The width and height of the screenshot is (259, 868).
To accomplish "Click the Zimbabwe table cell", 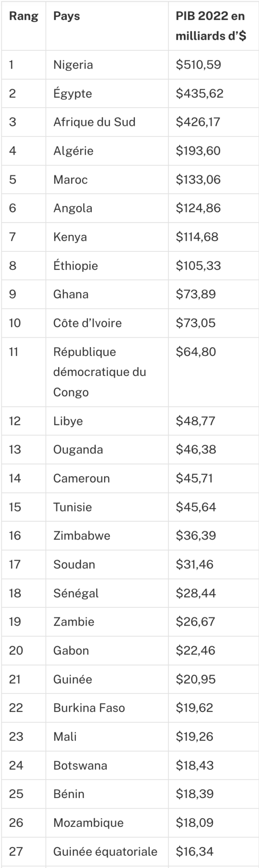I will coord(82,536).
